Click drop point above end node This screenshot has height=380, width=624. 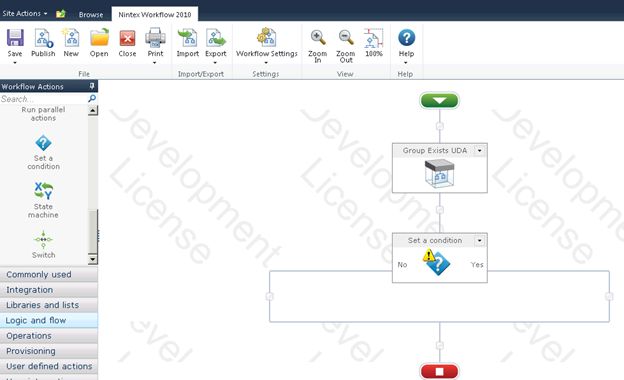[439, 345]
